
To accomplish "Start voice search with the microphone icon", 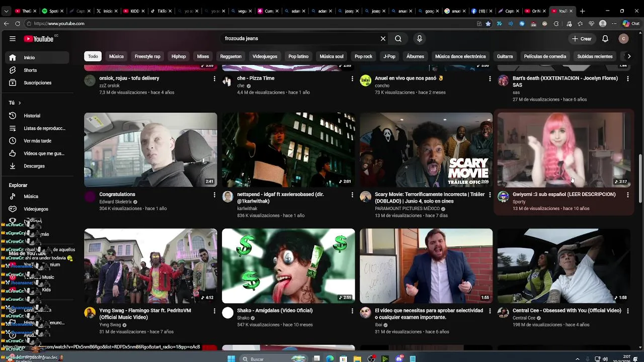I will 420,39.
